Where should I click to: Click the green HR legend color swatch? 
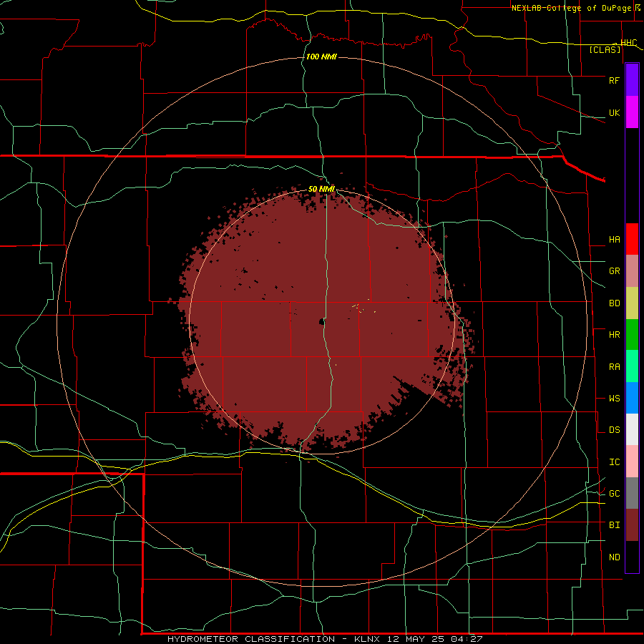[x=632, y=334]
